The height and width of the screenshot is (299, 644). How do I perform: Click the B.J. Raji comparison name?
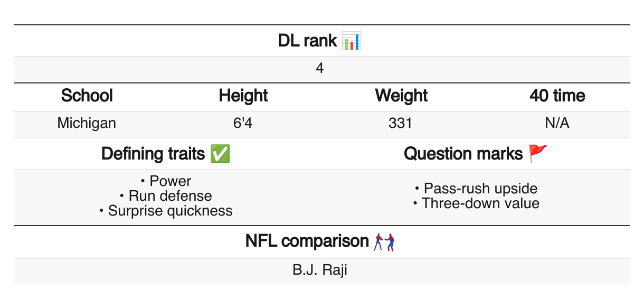320,270
